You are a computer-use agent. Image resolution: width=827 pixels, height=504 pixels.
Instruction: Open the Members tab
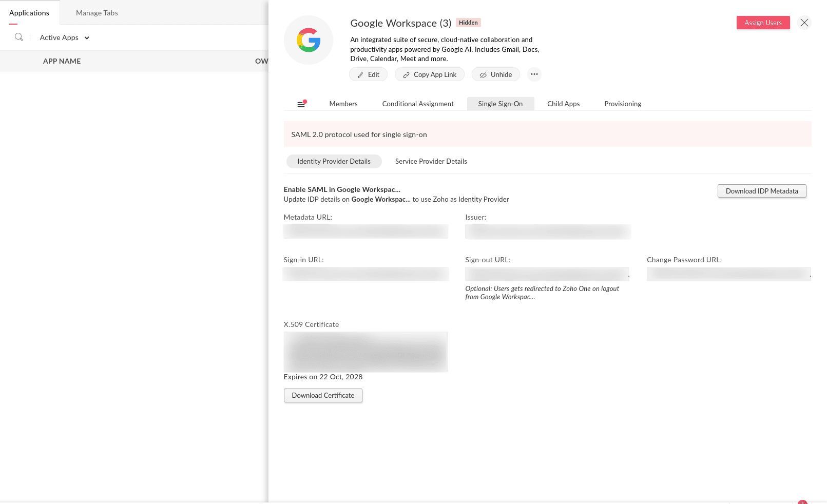[343, 104]
